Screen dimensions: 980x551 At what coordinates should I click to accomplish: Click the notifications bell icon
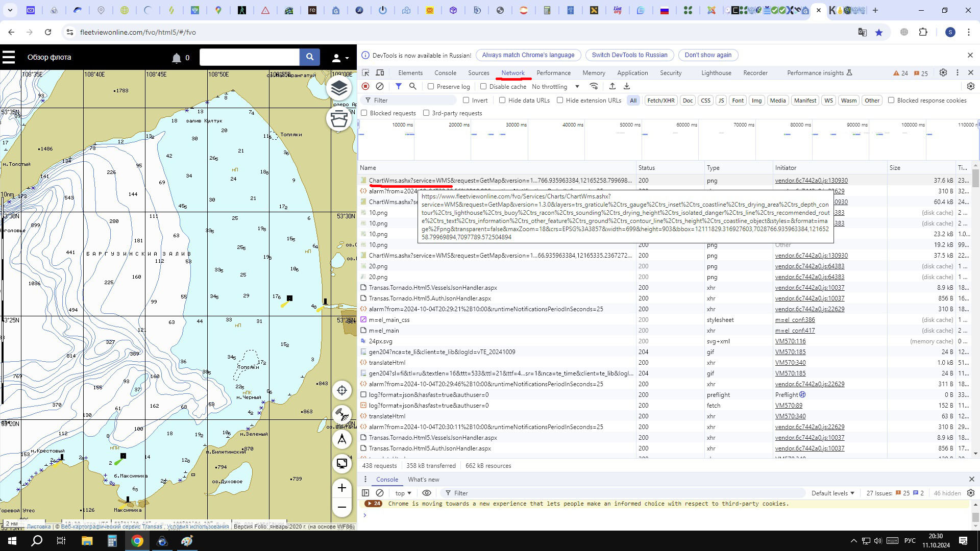coord(177,58)
